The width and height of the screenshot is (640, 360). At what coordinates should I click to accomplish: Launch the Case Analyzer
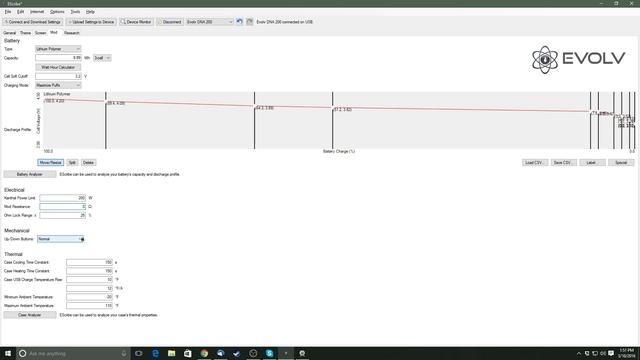pyautogui.click(x=30, y=315)
